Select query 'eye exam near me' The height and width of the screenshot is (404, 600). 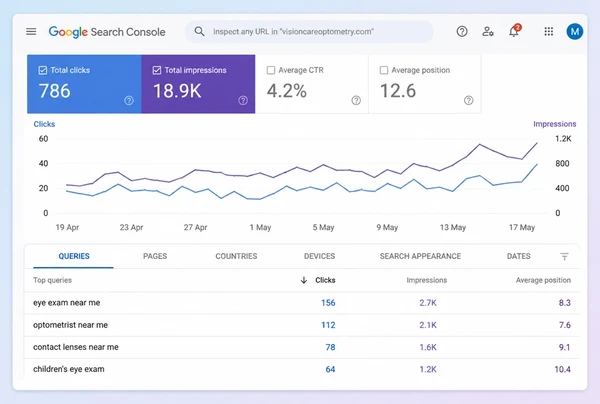point(67,303)
